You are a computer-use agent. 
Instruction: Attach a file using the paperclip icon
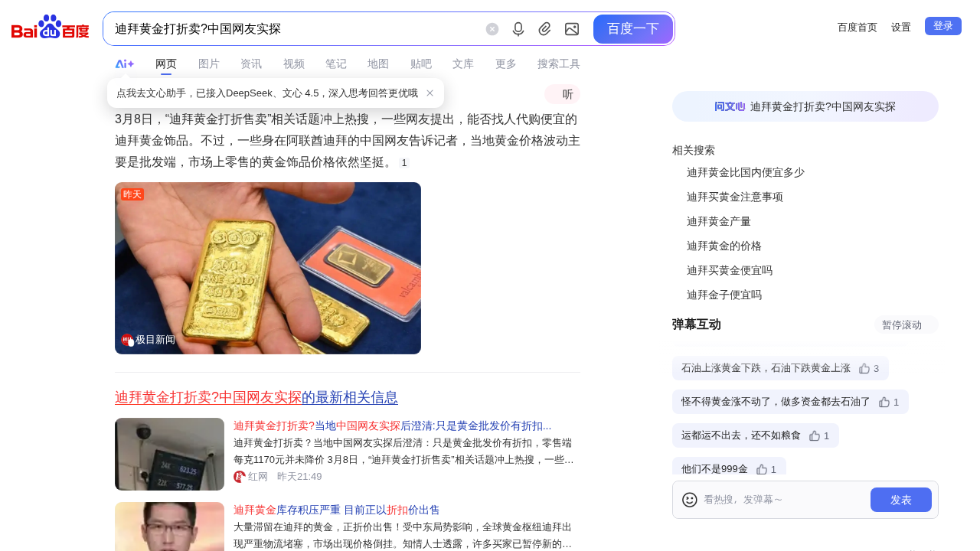pos(545,29)
